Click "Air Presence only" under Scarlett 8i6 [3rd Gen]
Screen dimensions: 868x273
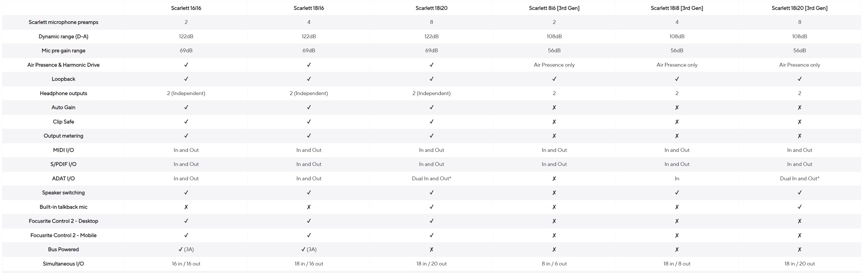point(554,65)
